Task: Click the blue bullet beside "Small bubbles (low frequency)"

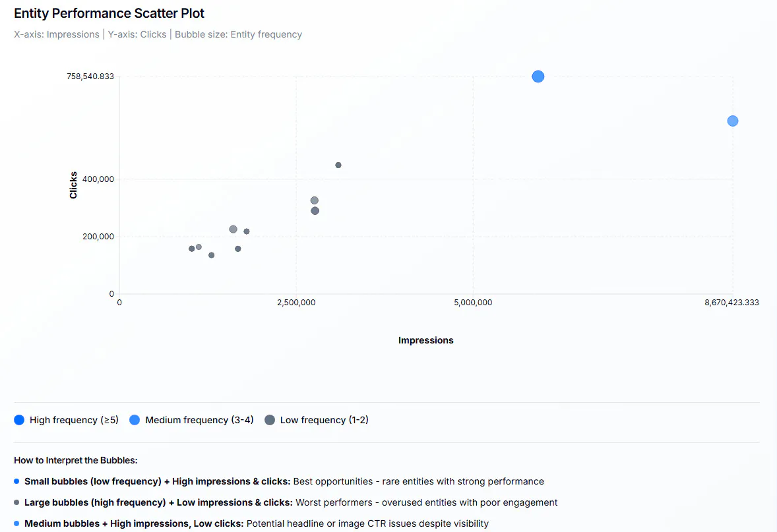Action: pyautogui.click(x=17, y=482)
